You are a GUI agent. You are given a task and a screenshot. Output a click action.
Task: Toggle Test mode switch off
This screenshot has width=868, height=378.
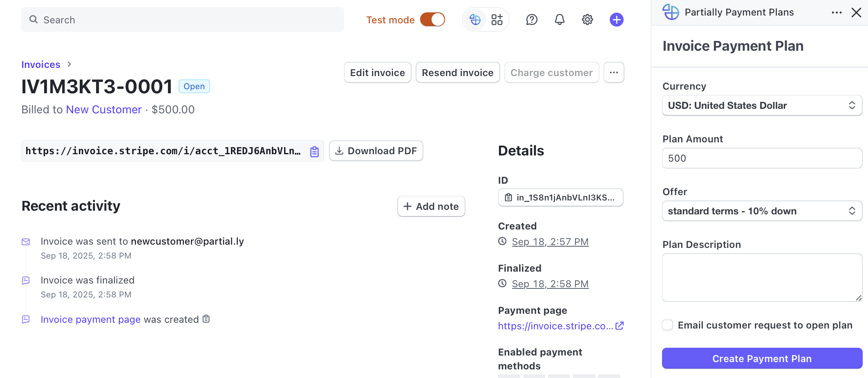(x=432, y=20)
